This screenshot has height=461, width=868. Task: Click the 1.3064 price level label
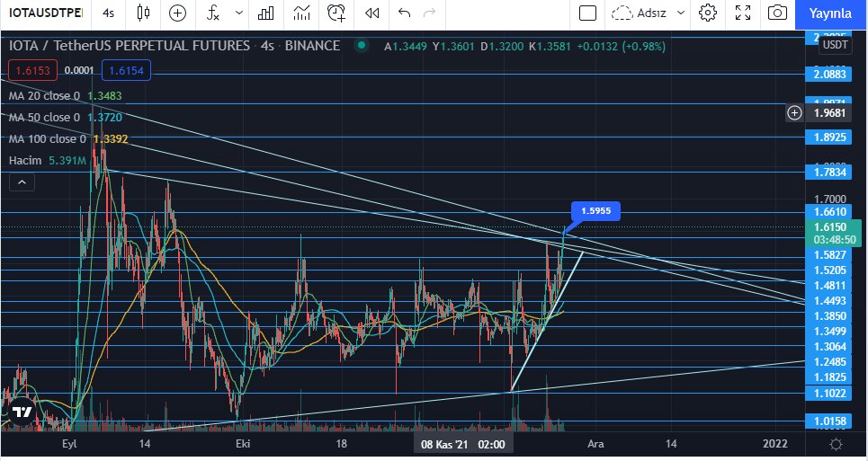(x=829, y=347)
